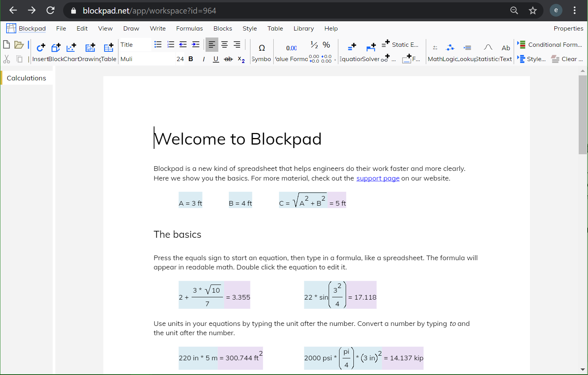Open the font size 24 dropdown
The height and width of the screenshot is (375, 588).
(180, 59)
